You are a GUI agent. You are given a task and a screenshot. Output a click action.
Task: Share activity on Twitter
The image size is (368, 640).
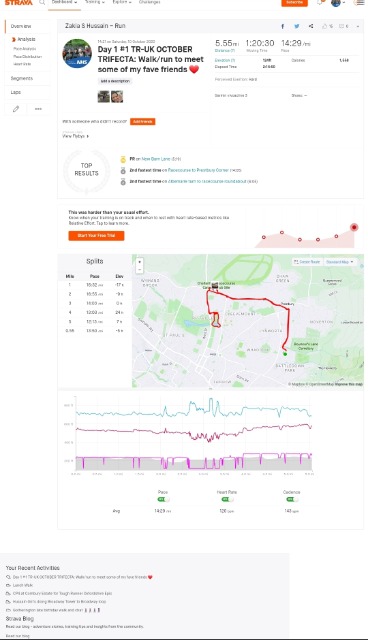coord(297,26)
